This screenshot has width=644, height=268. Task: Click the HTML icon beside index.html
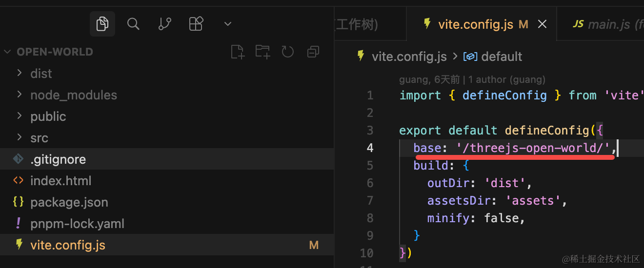19,181
